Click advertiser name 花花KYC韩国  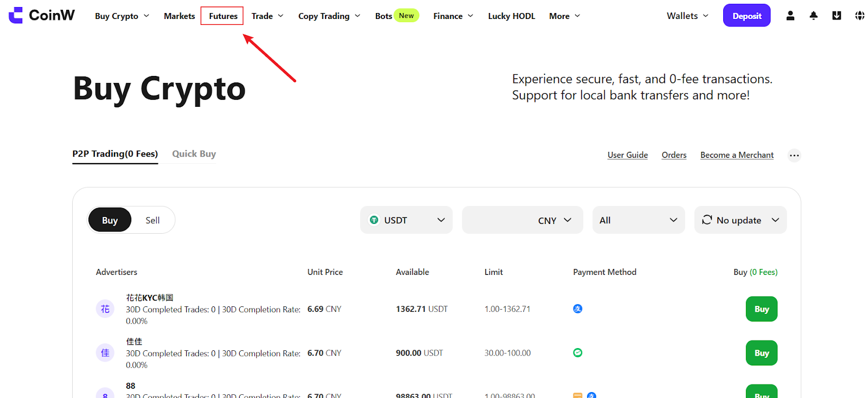click(150, 298)
